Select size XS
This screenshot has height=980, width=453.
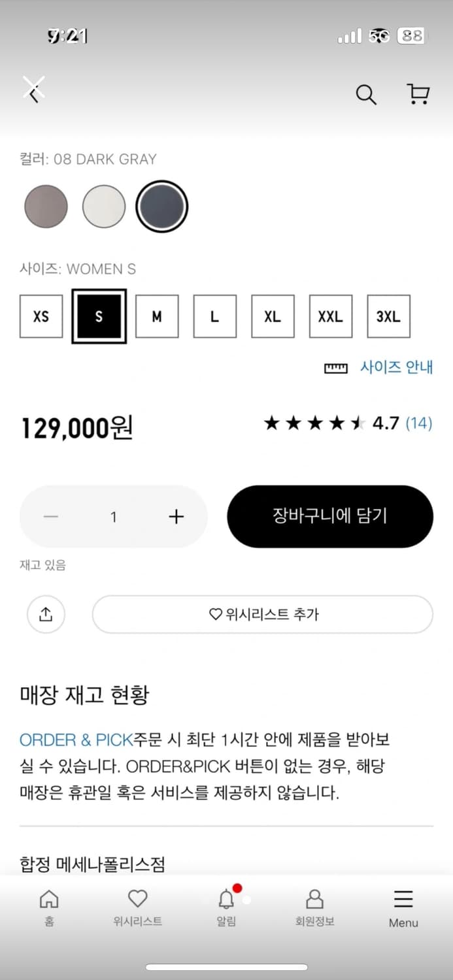[41, 316]
